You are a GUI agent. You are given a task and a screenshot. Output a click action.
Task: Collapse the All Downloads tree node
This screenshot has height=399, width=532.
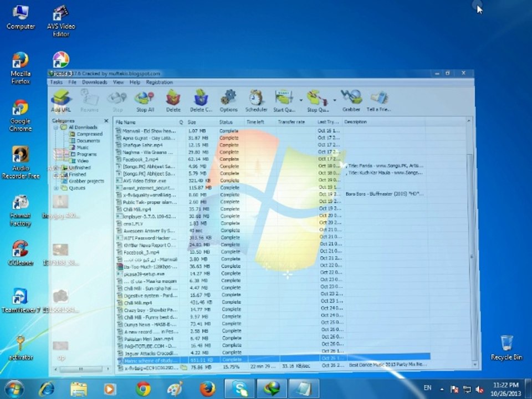[x=55, y=127]
